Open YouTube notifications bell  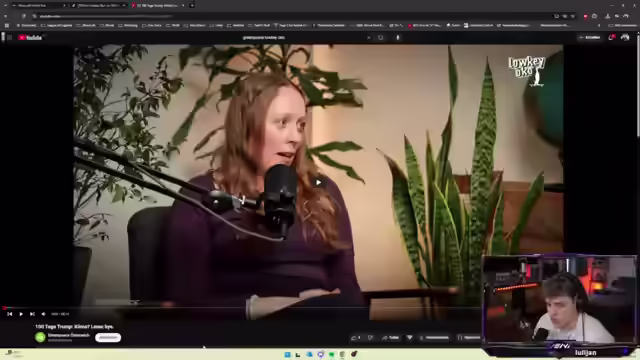(611, 38)
